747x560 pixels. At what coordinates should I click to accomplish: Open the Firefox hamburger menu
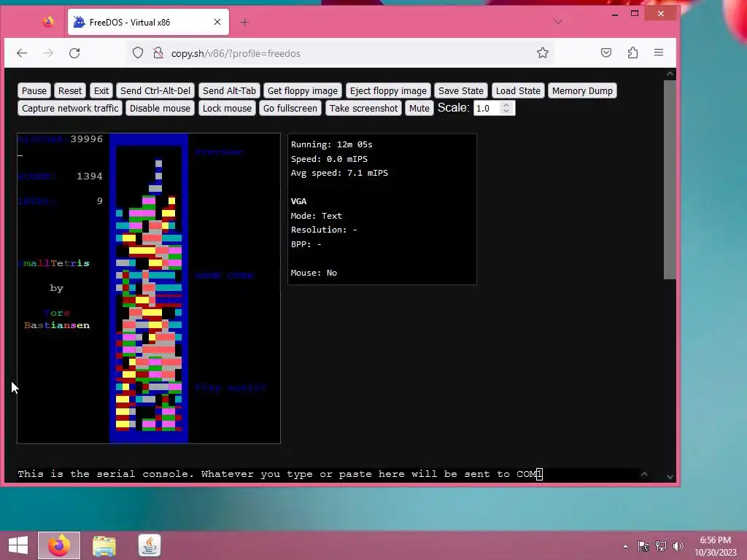coord(659,52)
